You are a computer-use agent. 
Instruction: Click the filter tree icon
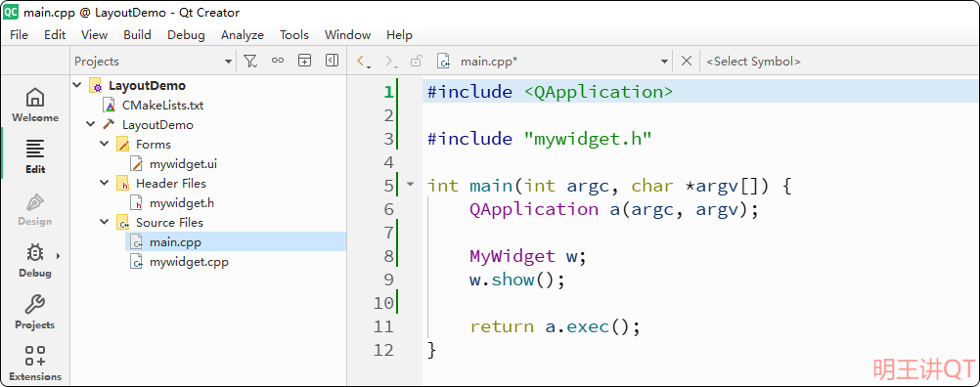[x=250, y=61]
